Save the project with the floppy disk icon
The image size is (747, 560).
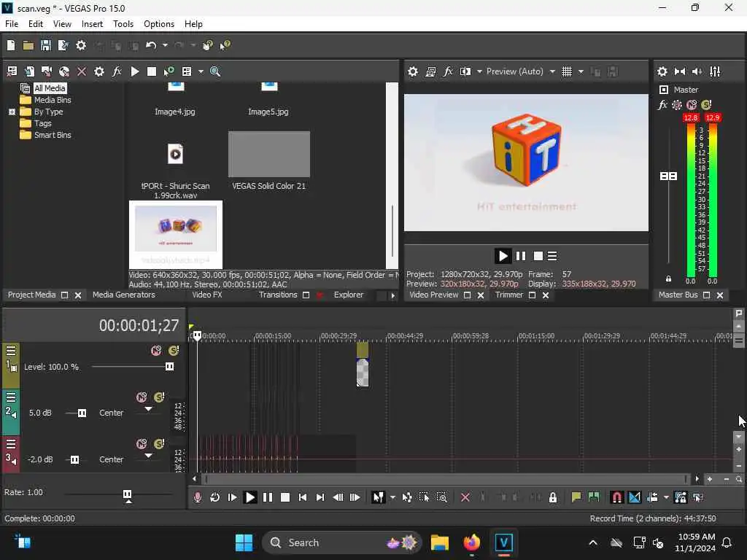(x=46, y=45)
